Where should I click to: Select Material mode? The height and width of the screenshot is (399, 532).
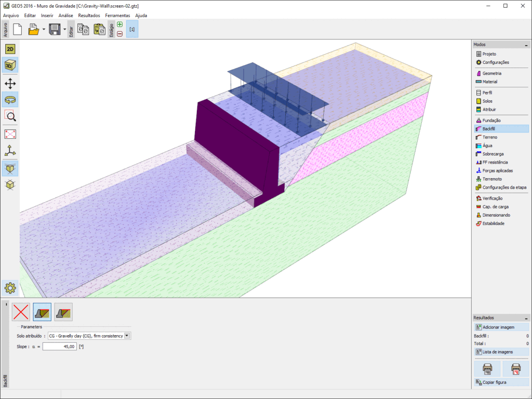501,82
